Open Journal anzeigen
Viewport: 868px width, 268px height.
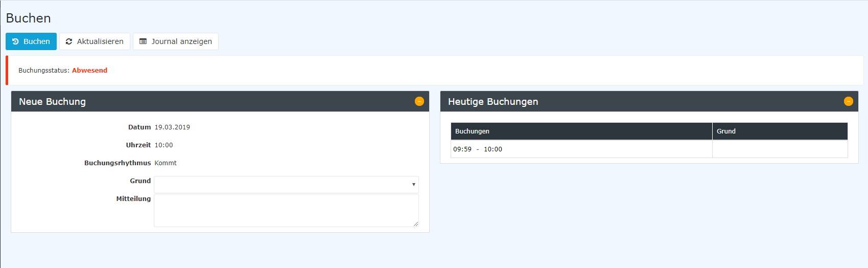pos(176,41)
